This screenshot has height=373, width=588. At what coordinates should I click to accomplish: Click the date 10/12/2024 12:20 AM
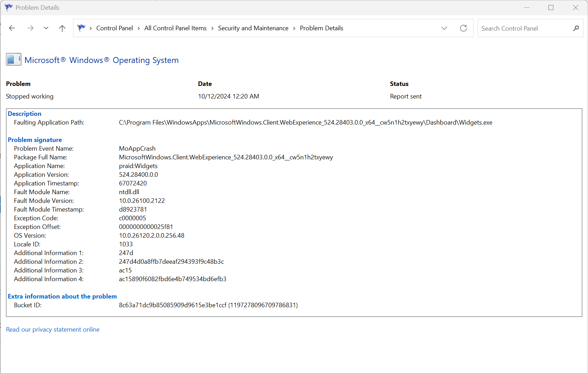pyautogui.click(x=229, y=96)
